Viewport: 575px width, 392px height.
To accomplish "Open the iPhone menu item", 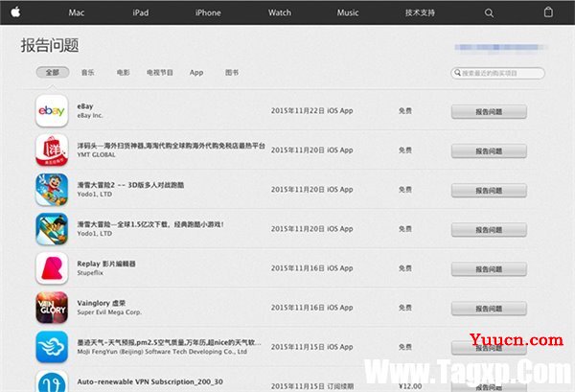I will pos(208,12).
